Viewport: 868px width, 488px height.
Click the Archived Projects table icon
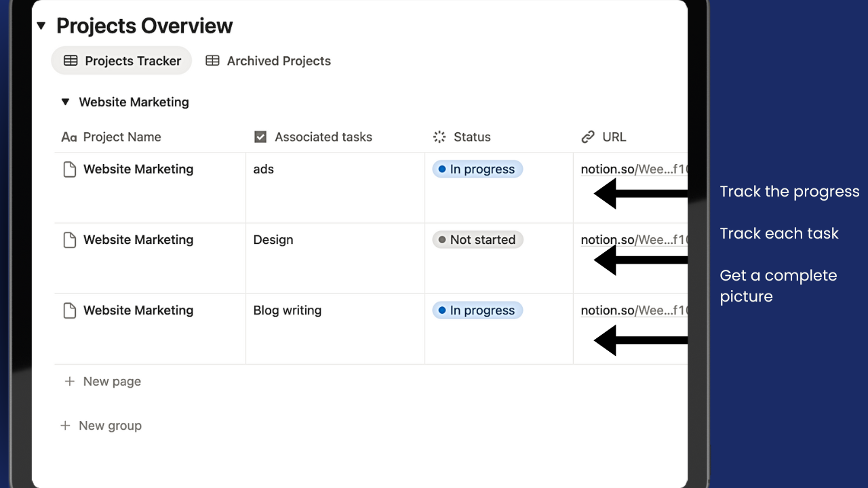pos(212,61)
